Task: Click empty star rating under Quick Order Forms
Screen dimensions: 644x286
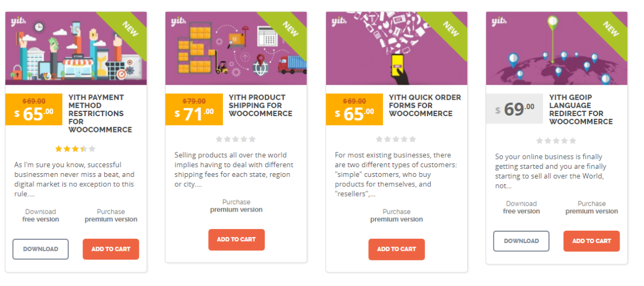Action: click(x=396, y=139)
